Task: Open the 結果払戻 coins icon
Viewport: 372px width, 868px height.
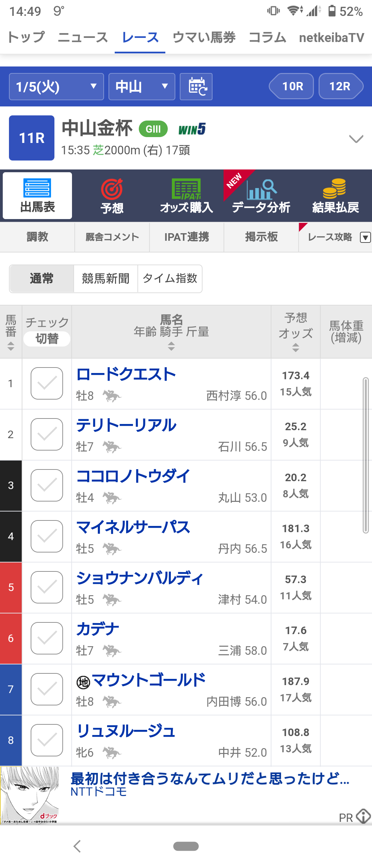Action: point(335,188)
